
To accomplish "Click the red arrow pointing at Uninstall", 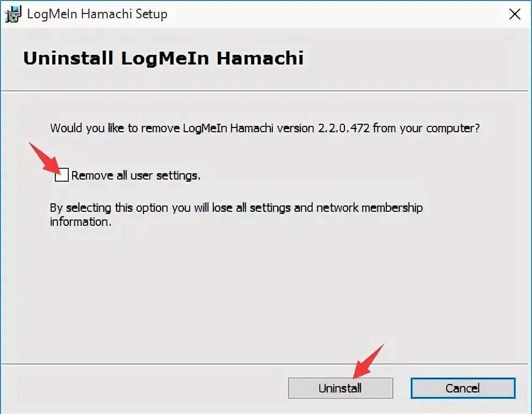I will 369,361.
